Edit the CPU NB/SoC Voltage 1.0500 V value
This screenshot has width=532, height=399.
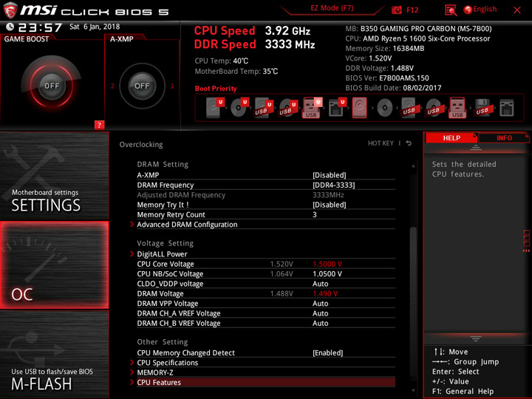click(327, 274)
